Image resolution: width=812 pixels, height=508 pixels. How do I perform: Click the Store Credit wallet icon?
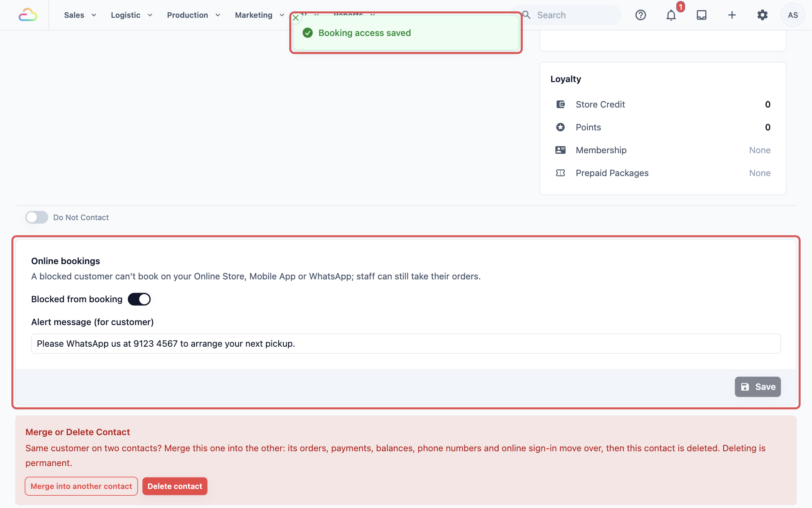[x=560, y=104]
